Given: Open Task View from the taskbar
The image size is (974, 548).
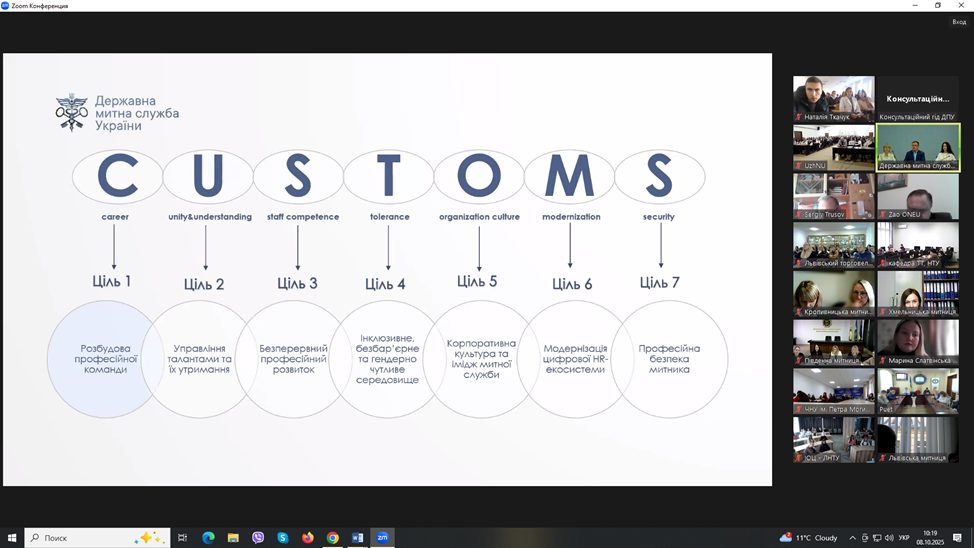Looking at the screenshot, I should click(x=183, y=537).
